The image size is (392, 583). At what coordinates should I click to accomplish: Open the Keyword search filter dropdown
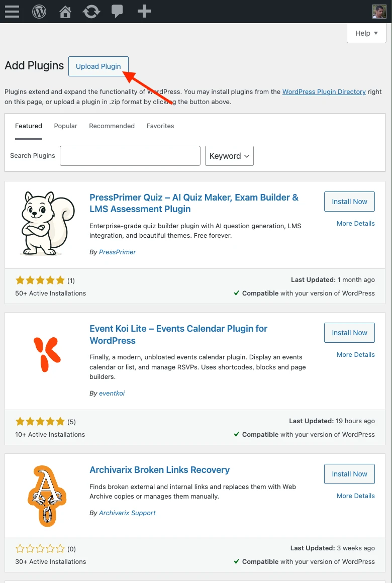(x=229, y=156)
